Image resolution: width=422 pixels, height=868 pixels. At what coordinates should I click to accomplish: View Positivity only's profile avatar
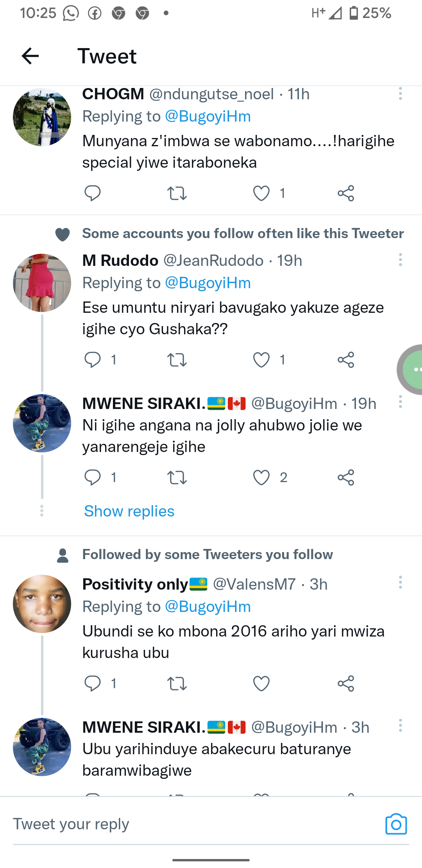click(42, 604)
